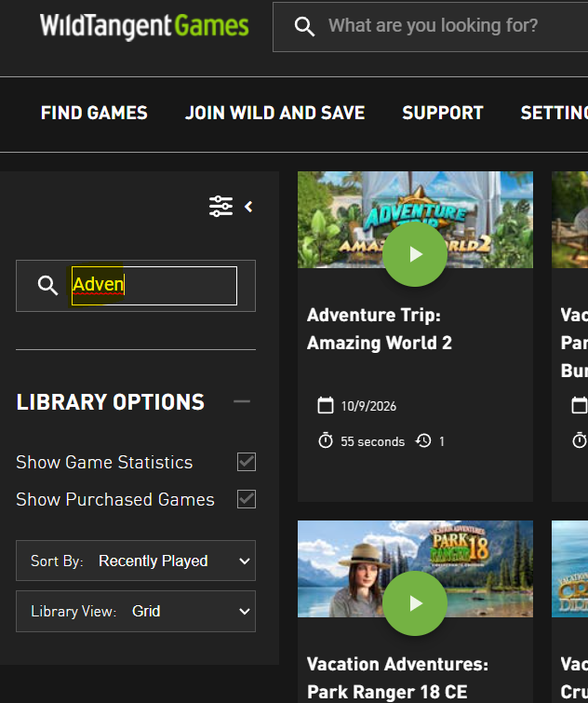This screenshot has height=703, width=588.
Task: Click the '10/9/2026' date text
Action: [x=368, y=406]
